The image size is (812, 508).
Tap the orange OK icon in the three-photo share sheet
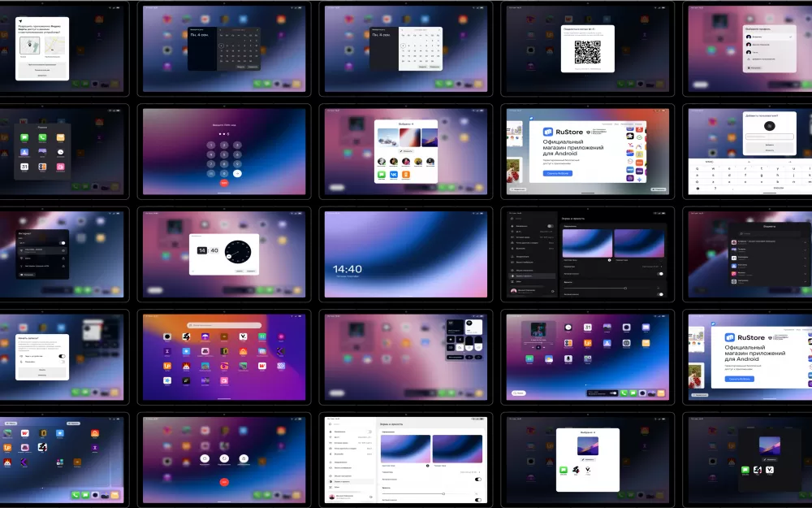[406, 175]
